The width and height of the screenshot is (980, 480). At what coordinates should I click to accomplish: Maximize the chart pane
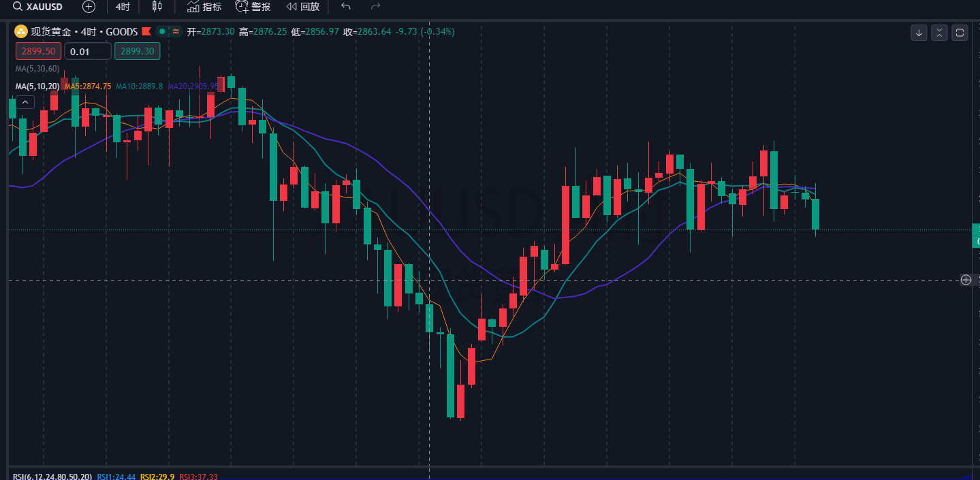tap(960, 33)
